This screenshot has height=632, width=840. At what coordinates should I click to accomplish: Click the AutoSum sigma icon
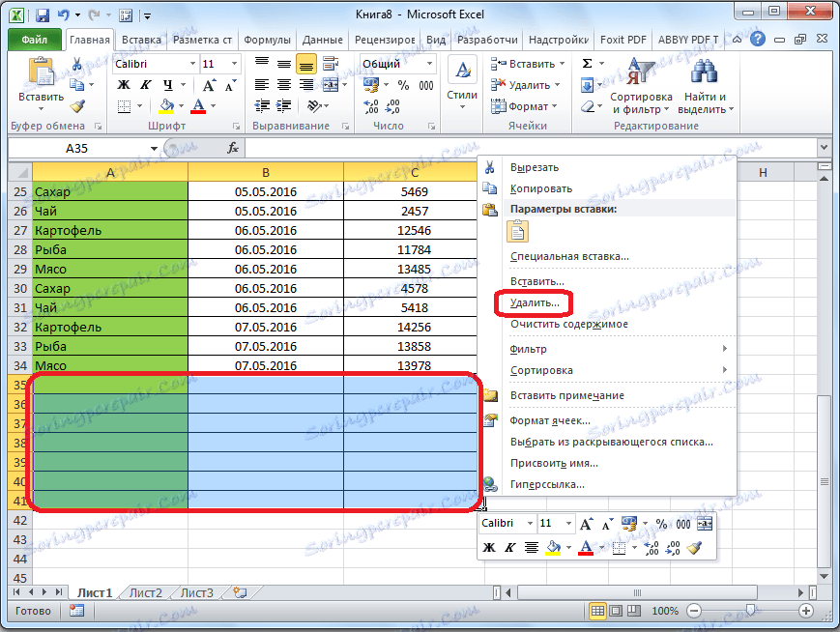click(x=588, y=64)
